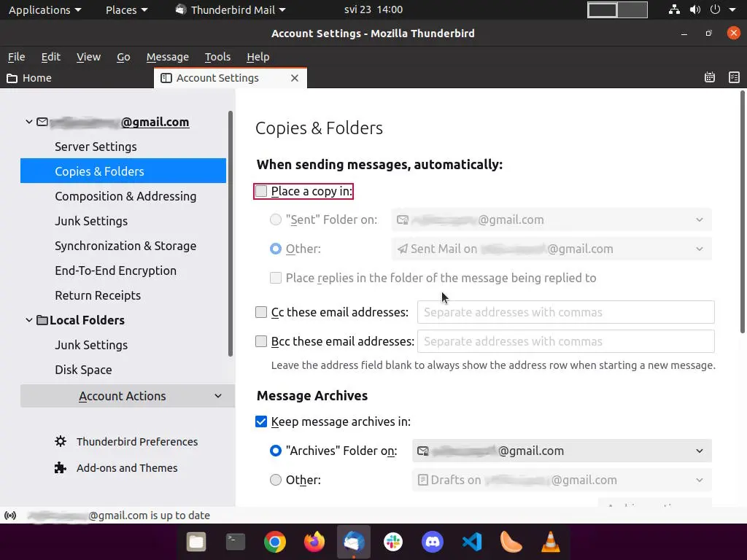Open the Tools menu
The image size is (747, 560).
pyautogui.click(x=217, y=57)
